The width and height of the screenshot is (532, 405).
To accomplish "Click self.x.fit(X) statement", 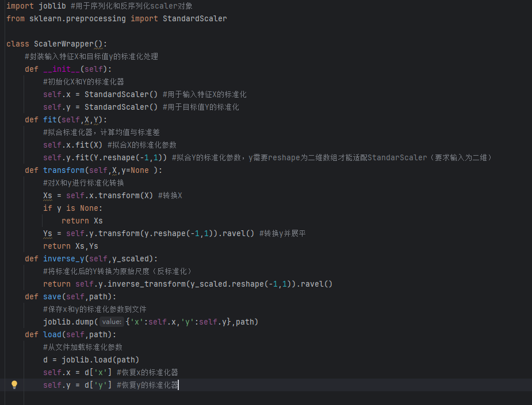I will pyautogui.click(x=73, y=145).
